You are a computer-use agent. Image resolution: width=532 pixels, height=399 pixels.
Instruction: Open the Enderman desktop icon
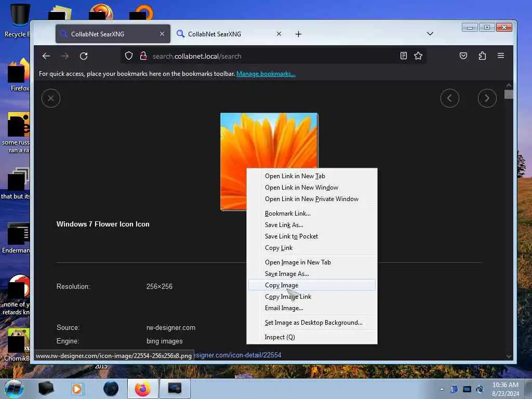click(x=17, y=237)
